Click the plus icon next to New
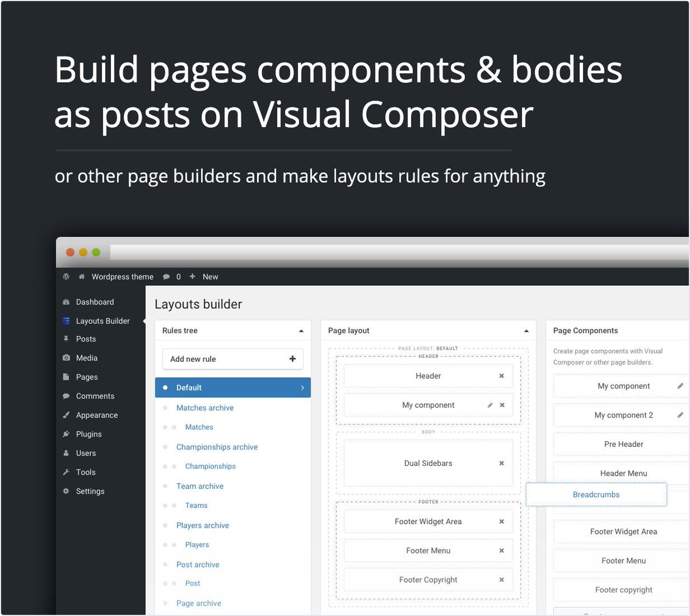This screenshot has width=690, height=616. pos(193,277)
